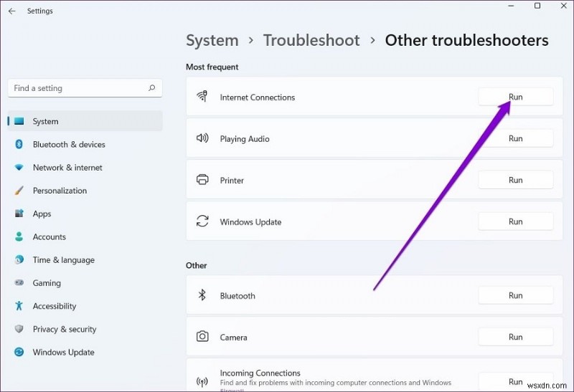Maximize the Settings window
This screenshot has width=574, height=392.
click(x=537, y=6)
